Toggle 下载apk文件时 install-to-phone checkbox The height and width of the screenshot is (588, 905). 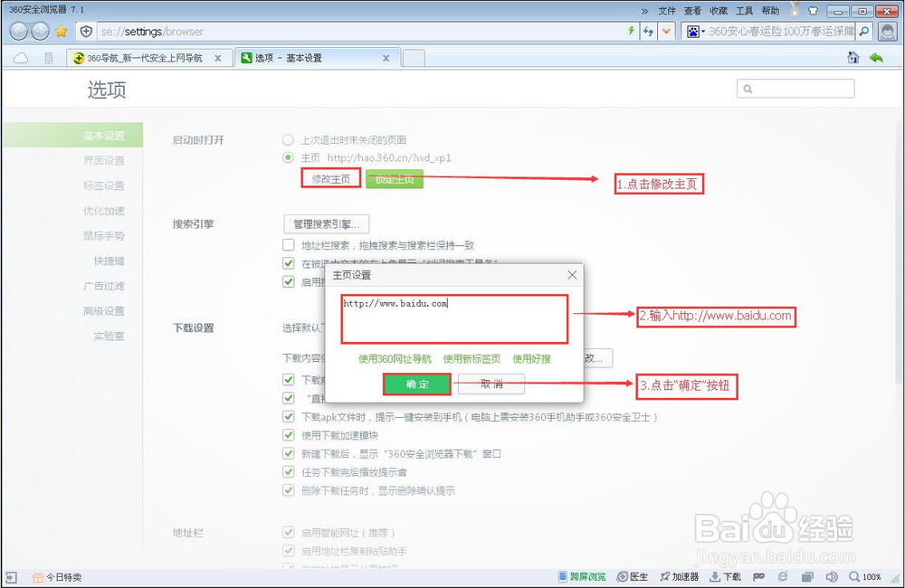coord(289,416)
